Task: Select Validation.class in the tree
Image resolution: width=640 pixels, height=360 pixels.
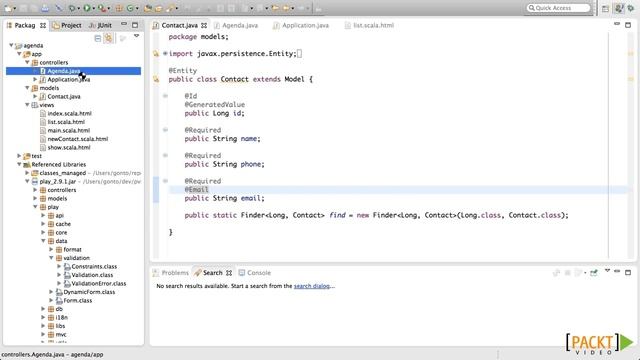Action: (x=92, y=275)
